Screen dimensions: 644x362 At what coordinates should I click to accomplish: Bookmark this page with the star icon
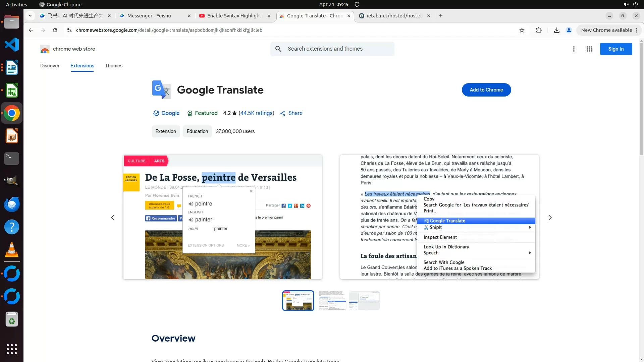522,30
